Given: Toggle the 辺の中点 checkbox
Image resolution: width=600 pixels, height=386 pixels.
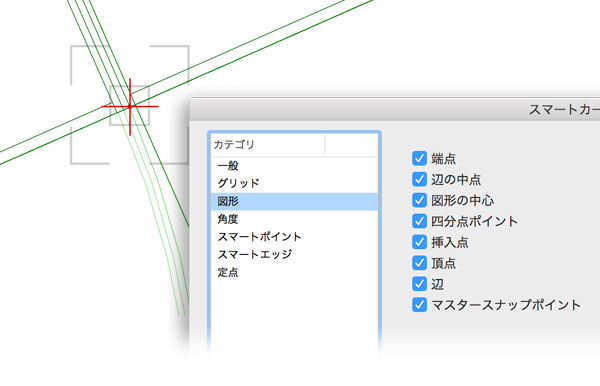Looking at the screenshot, I should [419, 179].
